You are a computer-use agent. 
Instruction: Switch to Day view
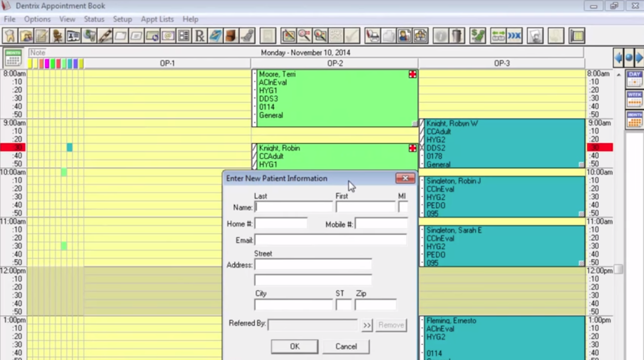tap(635, 79)
